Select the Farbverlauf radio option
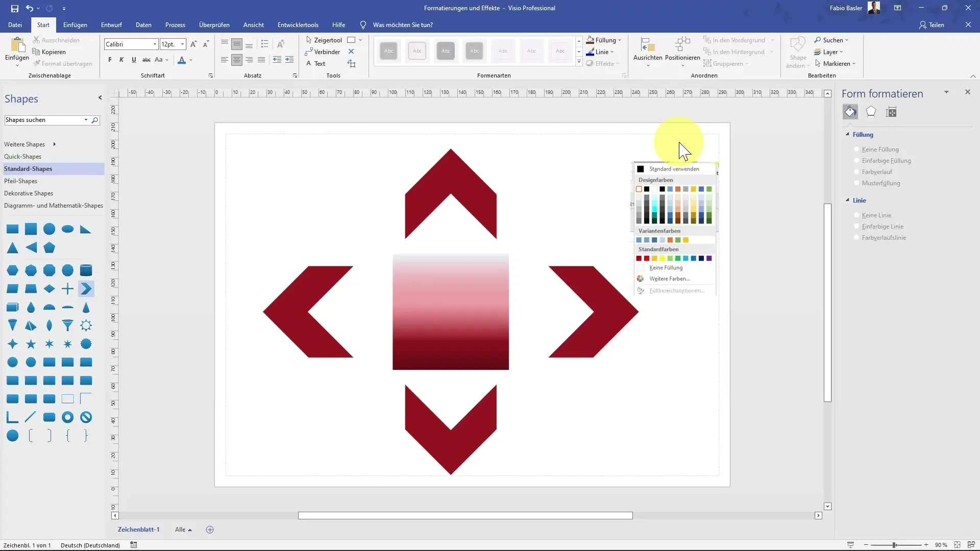 (857, 172)
